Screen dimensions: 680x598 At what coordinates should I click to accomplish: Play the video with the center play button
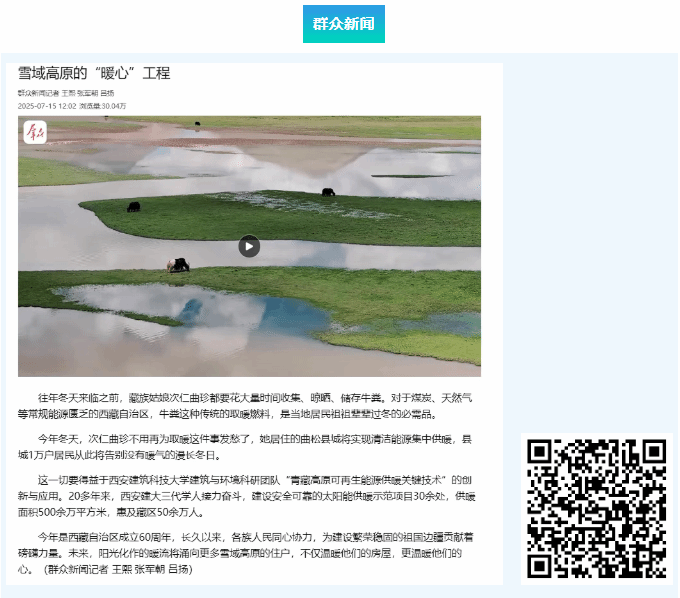249,246
